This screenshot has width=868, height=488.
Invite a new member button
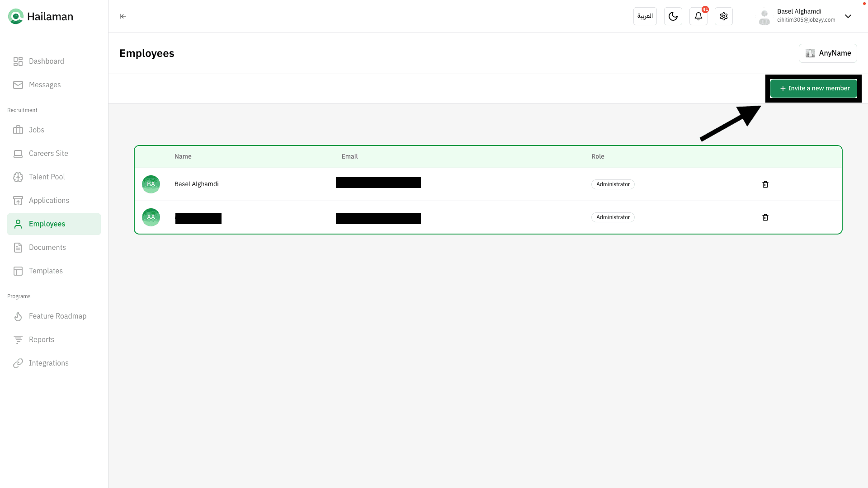coord(813,89)
